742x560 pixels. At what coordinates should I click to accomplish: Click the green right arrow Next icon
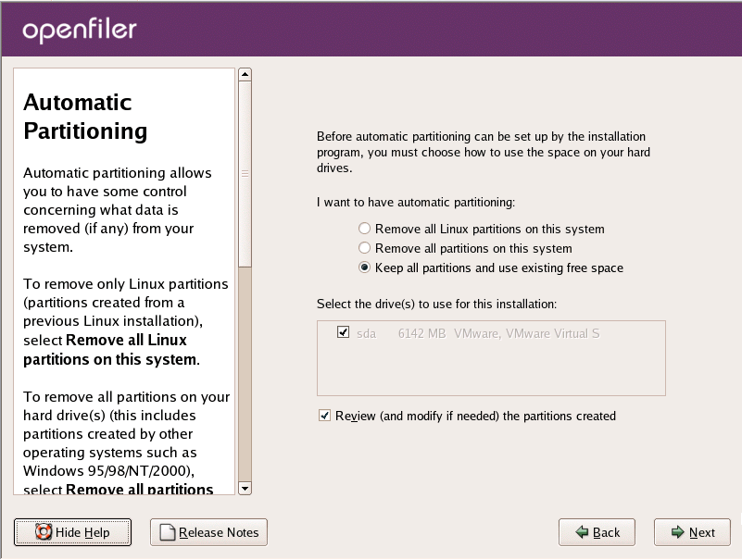(678, 532)
